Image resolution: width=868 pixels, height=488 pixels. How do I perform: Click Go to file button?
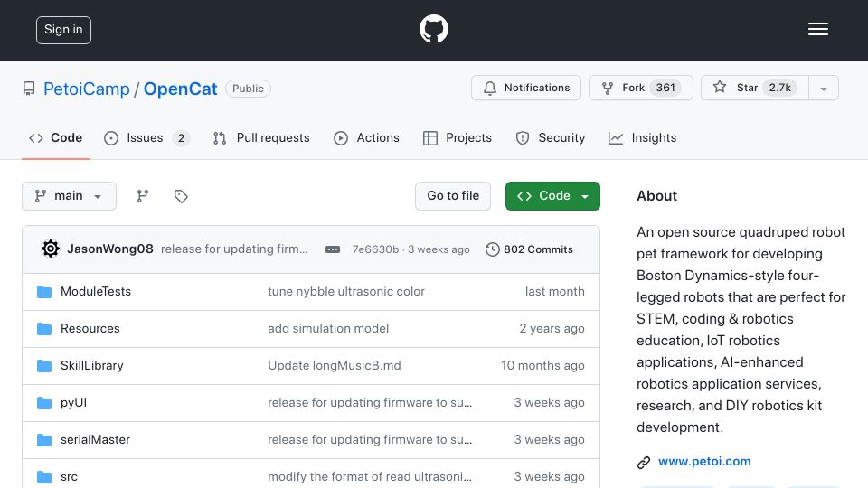click(453, 196)
